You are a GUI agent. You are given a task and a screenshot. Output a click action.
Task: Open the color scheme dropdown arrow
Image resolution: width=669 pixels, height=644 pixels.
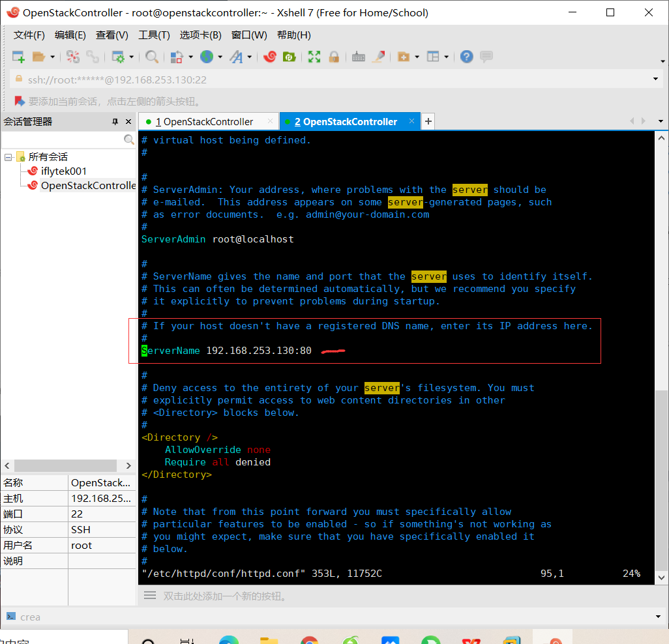point(190,57)
